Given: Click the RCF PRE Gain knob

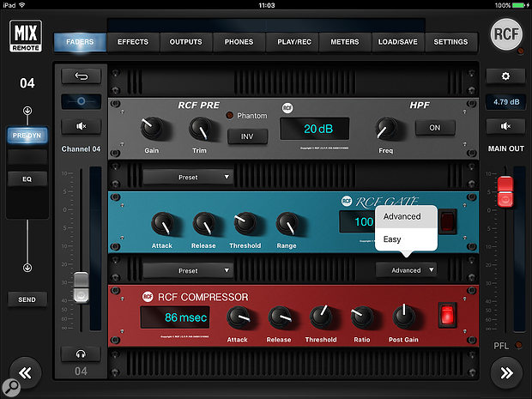Looking at the screenshot, I should [151, 129].
